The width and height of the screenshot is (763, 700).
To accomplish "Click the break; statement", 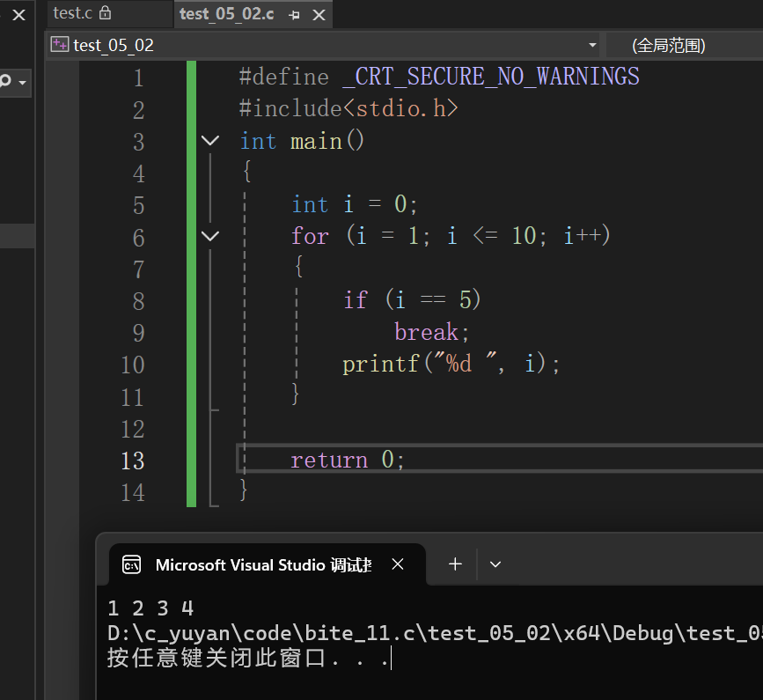I will pos(431,333).
